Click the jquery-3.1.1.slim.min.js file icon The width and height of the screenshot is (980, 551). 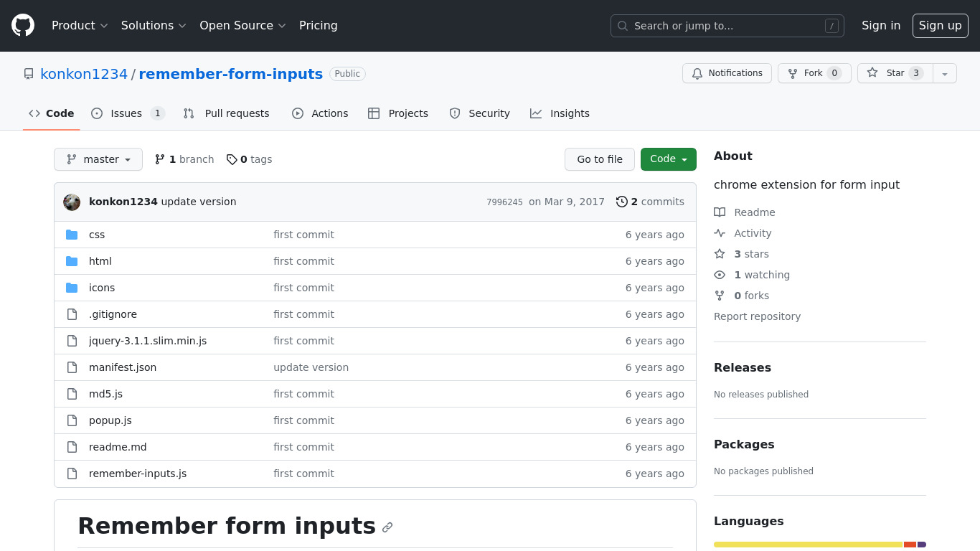tap(72, 341)
